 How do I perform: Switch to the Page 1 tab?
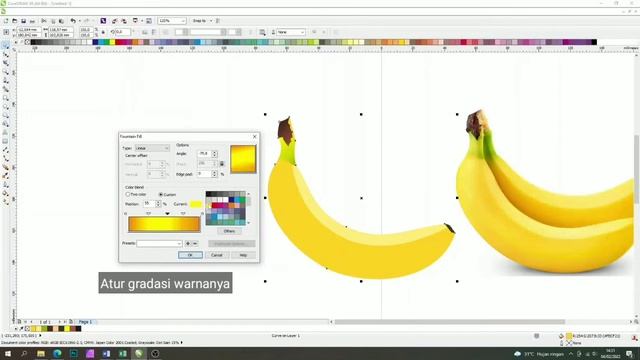click(x=85, y=322)
